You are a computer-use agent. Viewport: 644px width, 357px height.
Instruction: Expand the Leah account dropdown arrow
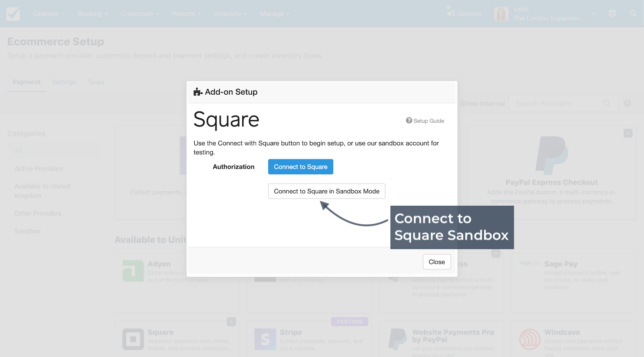(594, 14)
